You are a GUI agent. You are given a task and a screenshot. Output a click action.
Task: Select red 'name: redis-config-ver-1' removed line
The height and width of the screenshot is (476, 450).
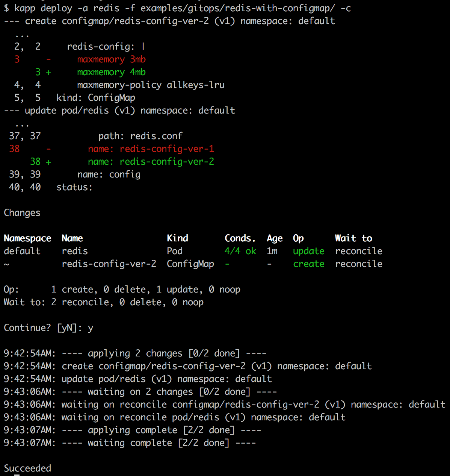click(x=151, y=149)
